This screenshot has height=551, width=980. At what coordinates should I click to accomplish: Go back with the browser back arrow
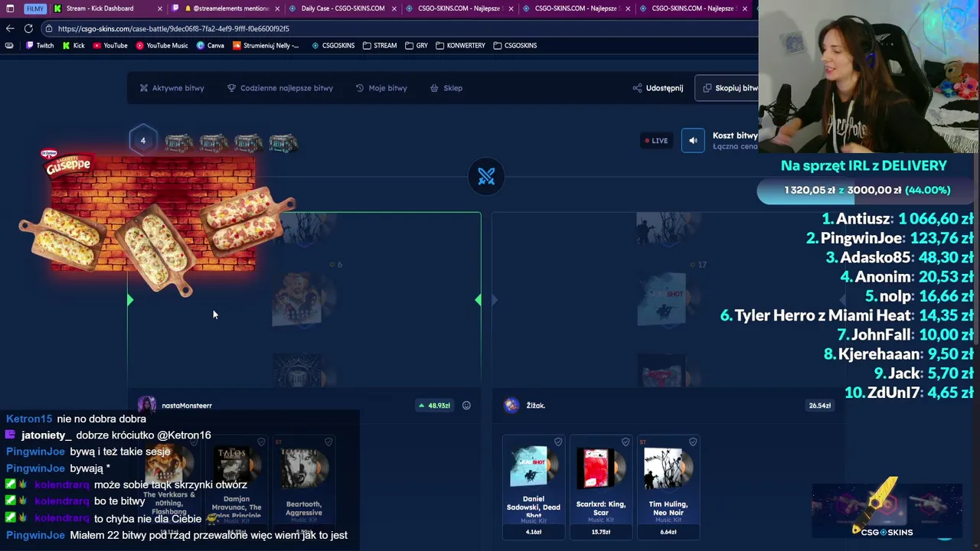(10, 28)
